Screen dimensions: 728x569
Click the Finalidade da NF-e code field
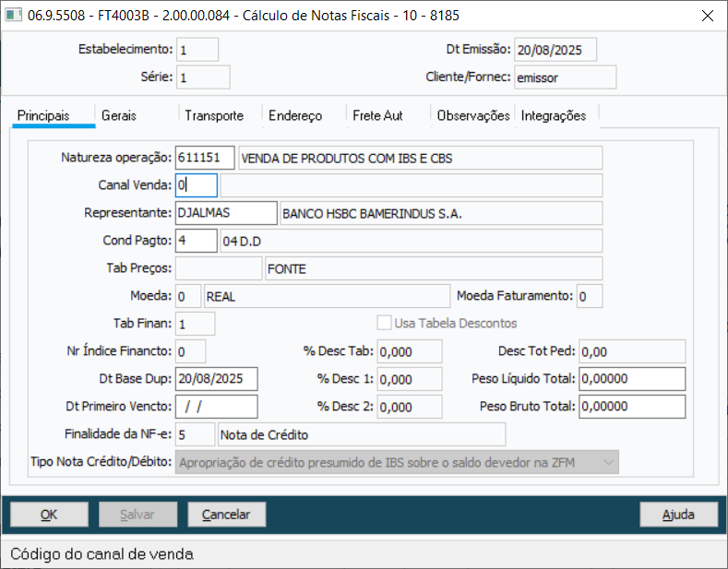195,434
